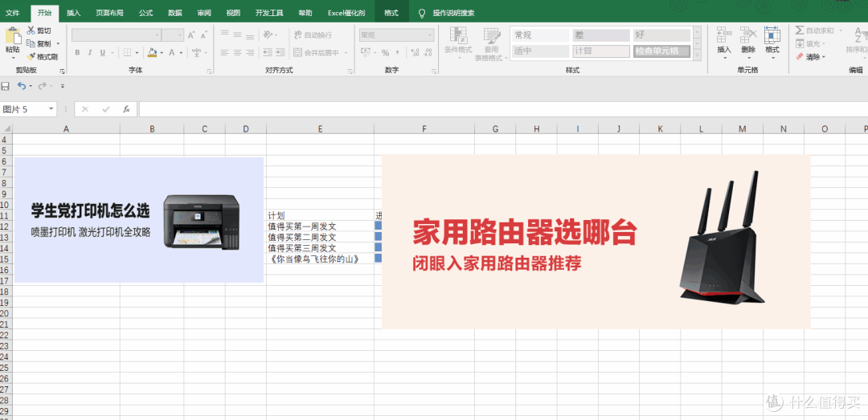Select column E header
Image resolution: width=868 pixels, height=420 pixels.
pyautogui.click(x=320, y=128)
